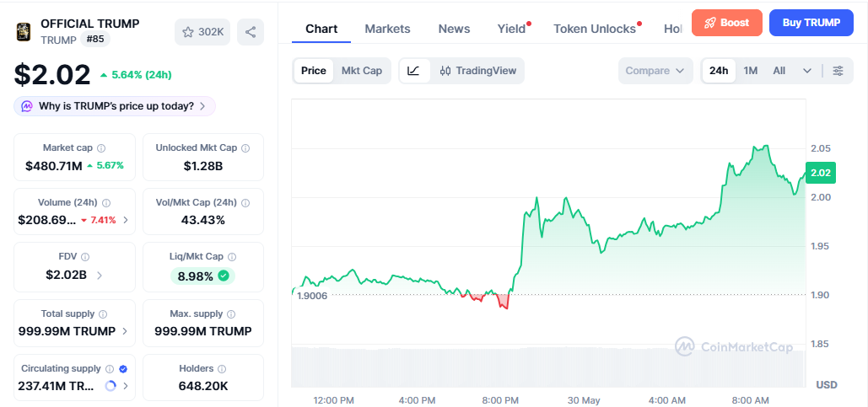Open the Token Unlocks tab
The width and height of the screenshot is (868, 407).
[595, 29]
